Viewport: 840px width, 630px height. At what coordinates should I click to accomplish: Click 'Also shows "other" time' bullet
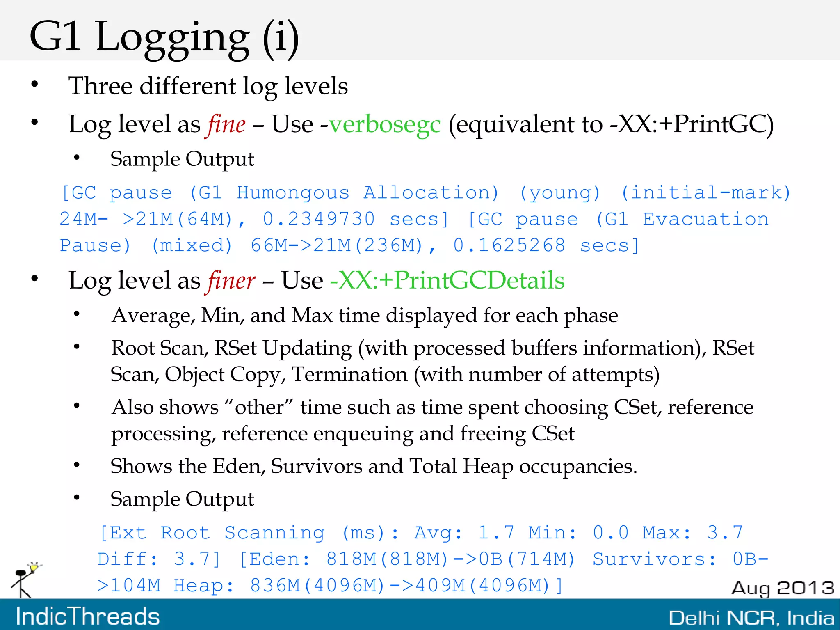tap(432, 408)
